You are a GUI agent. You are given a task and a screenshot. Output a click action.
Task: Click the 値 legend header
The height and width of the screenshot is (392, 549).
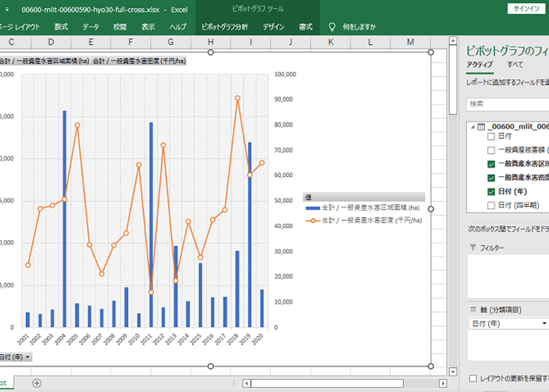[364, 197]
